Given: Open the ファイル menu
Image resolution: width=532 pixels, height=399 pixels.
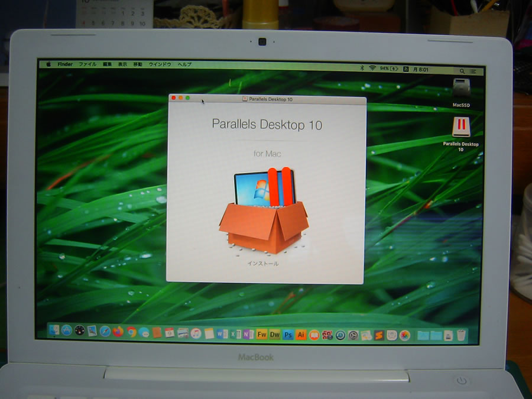Looking at the screenshot, I should (x=87, y=64).
